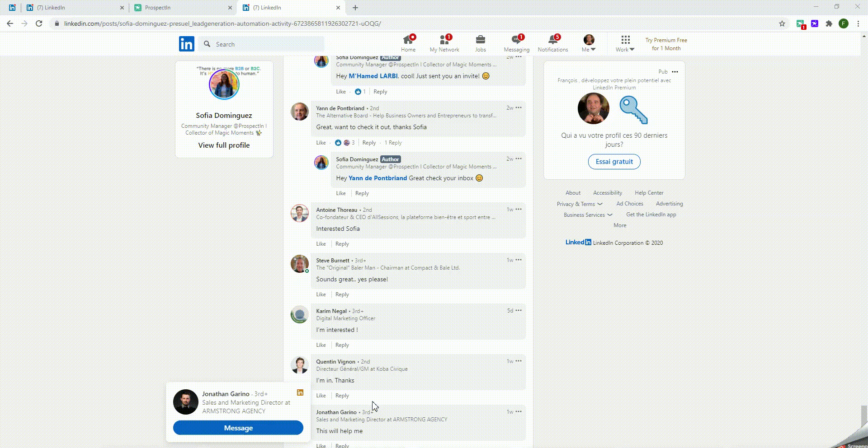The height and width of the screenshot is (448, 868).
Task: Click LinkedIn icon on Jonathan Garino hover card
Action: point(300,392)
